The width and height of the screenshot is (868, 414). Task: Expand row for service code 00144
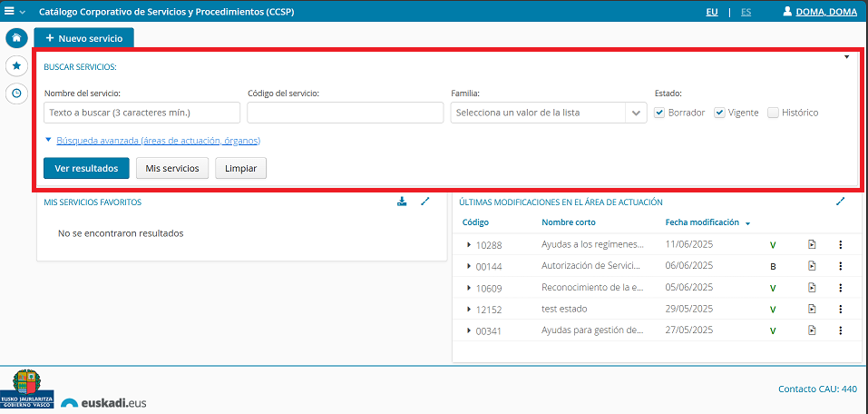(469, 266)
